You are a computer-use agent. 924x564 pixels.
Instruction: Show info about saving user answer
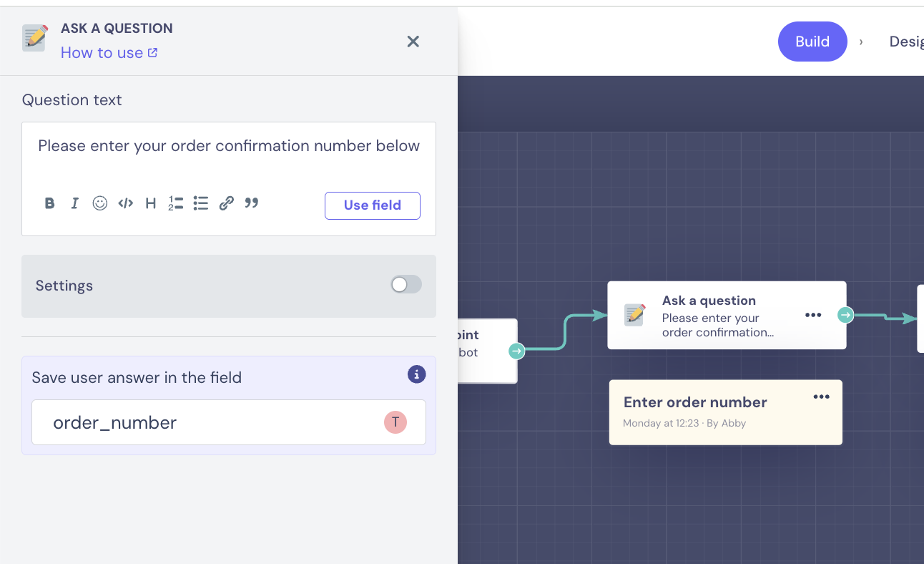click(416, 374)
